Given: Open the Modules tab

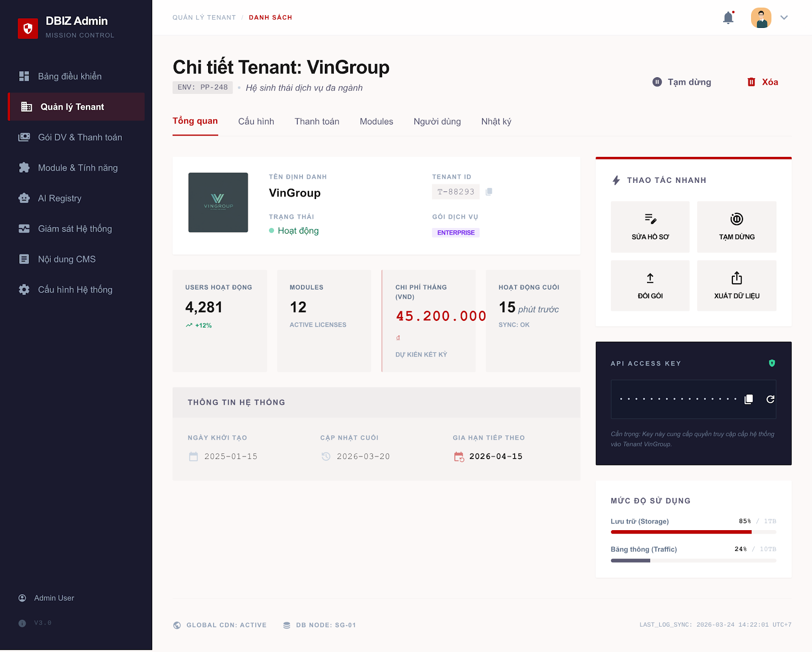Looking at the screenshot, I should 377,121.
